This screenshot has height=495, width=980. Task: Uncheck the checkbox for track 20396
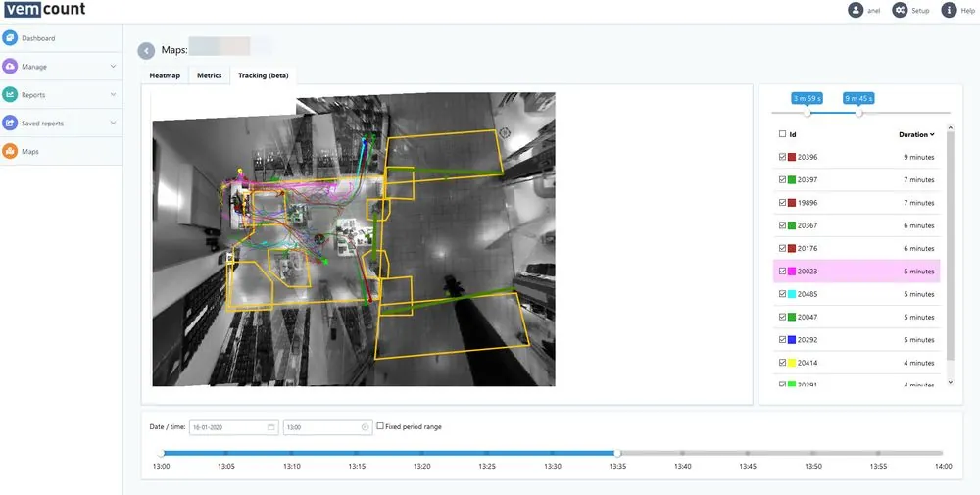click(x=782, y=157)
